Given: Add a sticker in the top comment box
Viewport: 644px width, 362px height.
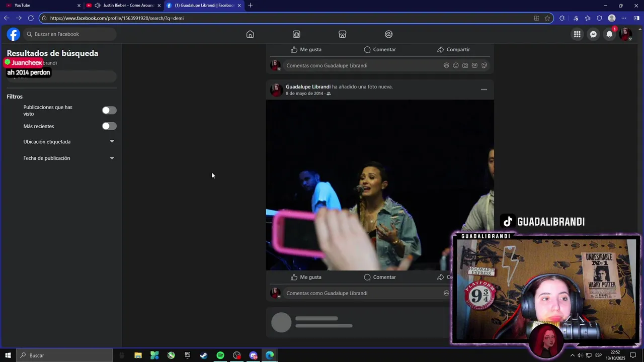Looking at the screenshot, I should click(x=484, y=65).
